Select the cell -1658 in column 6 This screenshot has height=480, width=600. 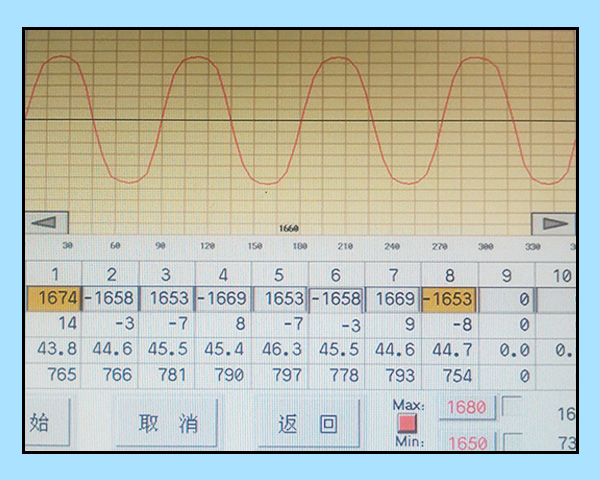click(338, 298)
